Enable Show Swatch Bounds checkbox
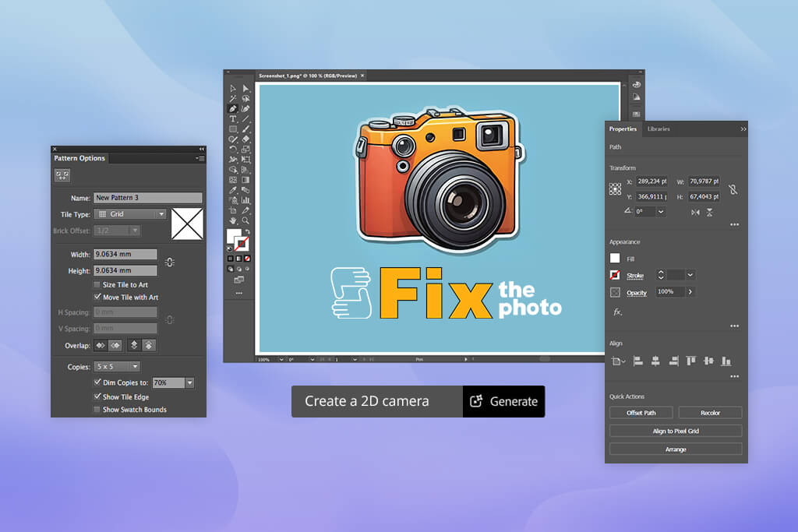The image size is (798, 532). click(x=97, y=410)
